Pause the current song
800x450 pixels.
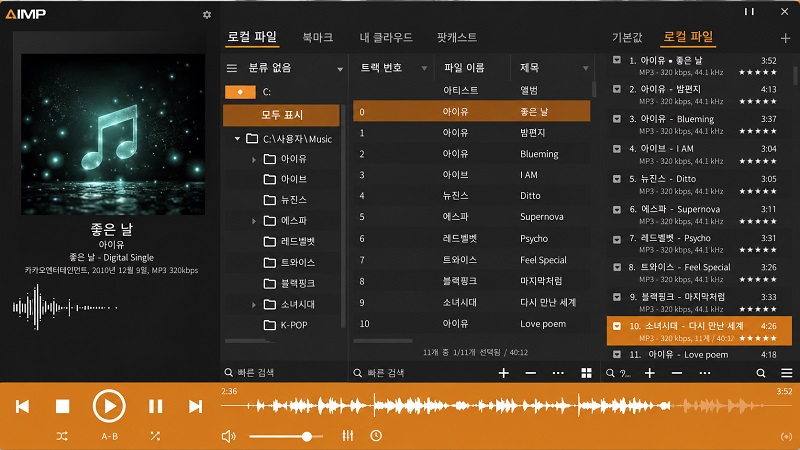155,406
